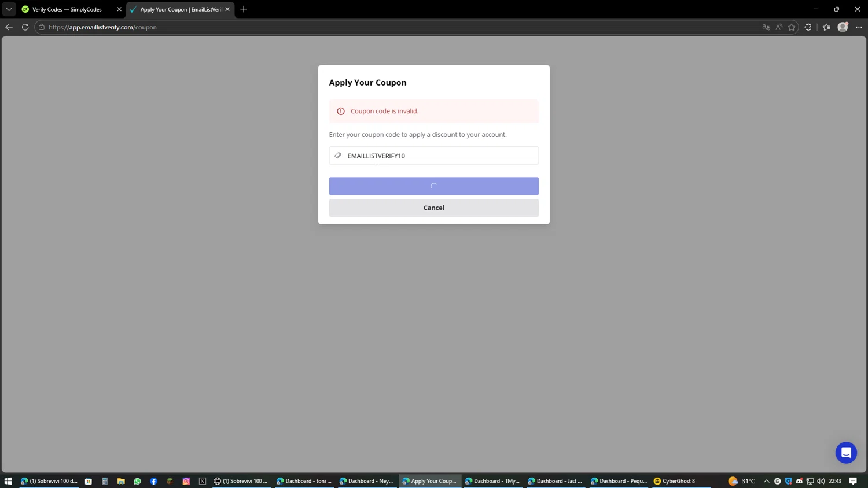Viewport: 868px width, 488px height.
Task: Open clock showing 22:43
Action: pos(835,481)
